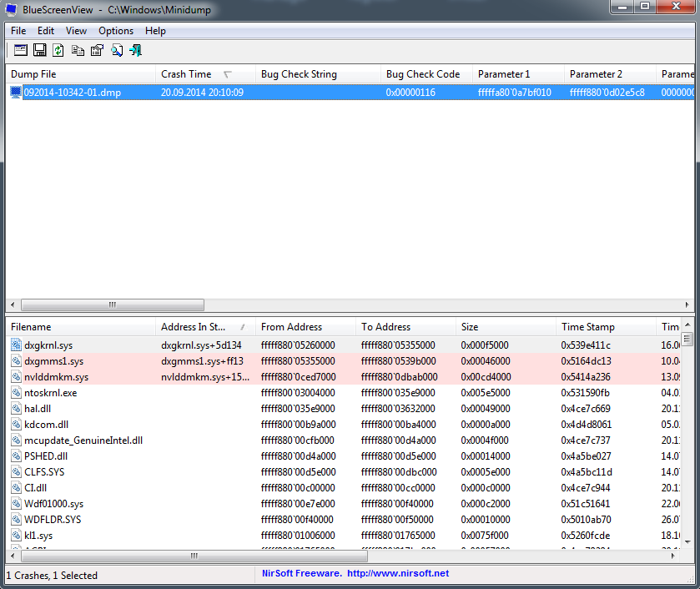Screen dimensions: 700x589
Task: Click bug check code 0x00000116
Action: 410,93
